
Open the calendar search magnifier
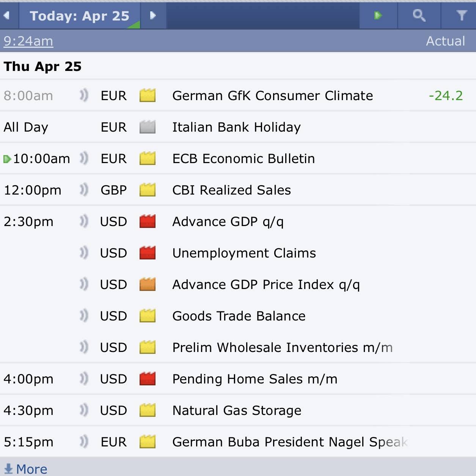pyautogui.click(x=419, y=16)
